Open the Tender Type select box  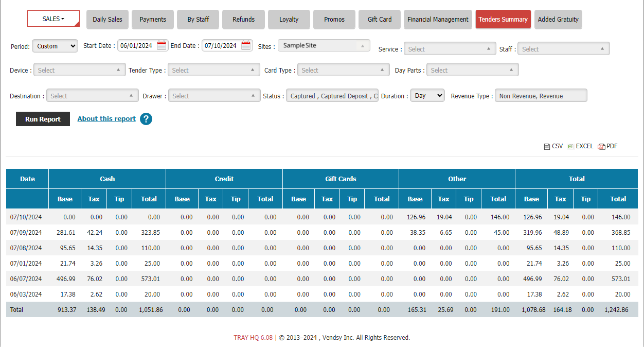(213, 70)
